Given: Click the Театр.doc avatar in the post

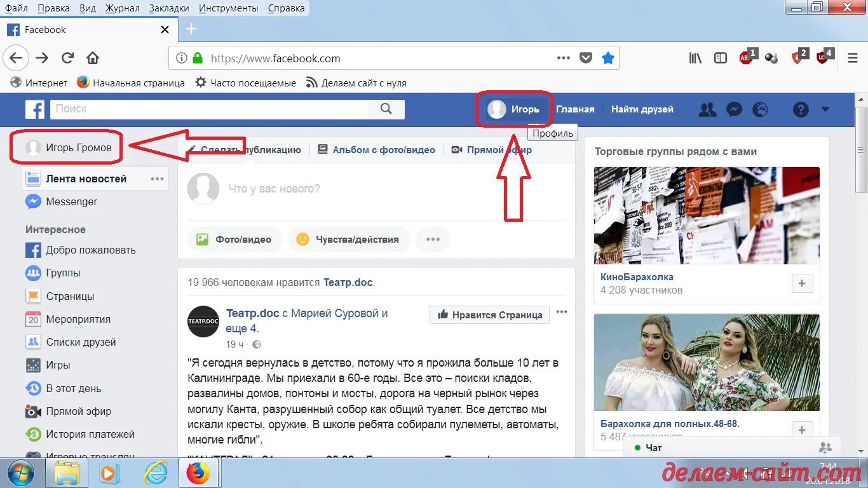Looking at the screenshot, I should pos(203,322).
